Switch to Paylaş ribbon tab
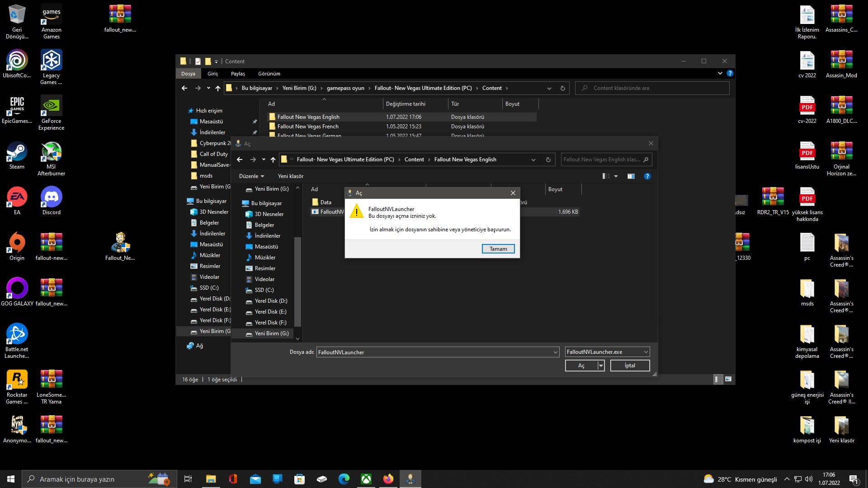The width and height of the screenshot is (868, 488). point(238,74)
